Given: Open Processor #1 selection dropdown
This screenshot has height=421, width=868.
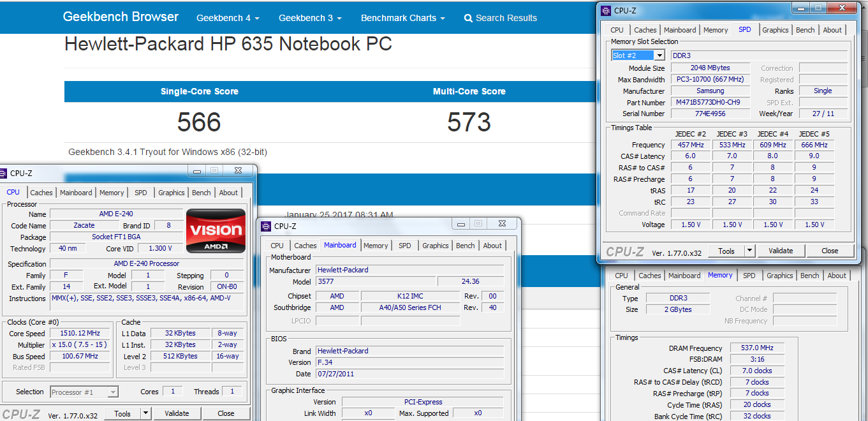Looking at the screenshot, I should pos(84,392).
